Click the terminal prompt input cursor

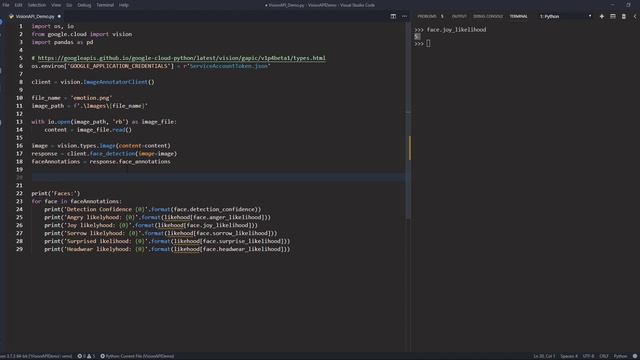(428, 43)
